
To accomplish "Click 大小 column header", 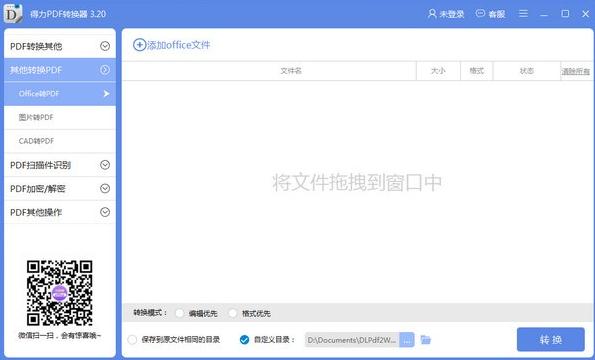I will (x=438, y=71).
